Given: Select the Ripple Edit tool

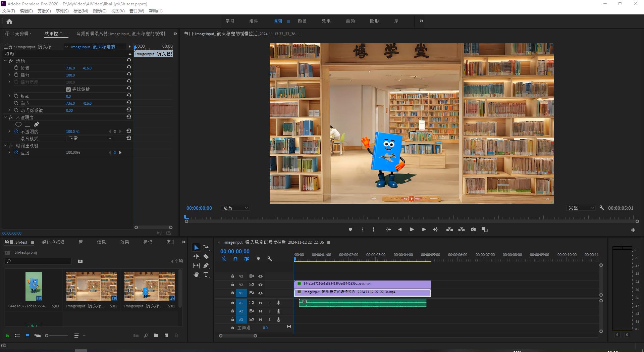Looking at the screenshot, I should coord(196,256).
